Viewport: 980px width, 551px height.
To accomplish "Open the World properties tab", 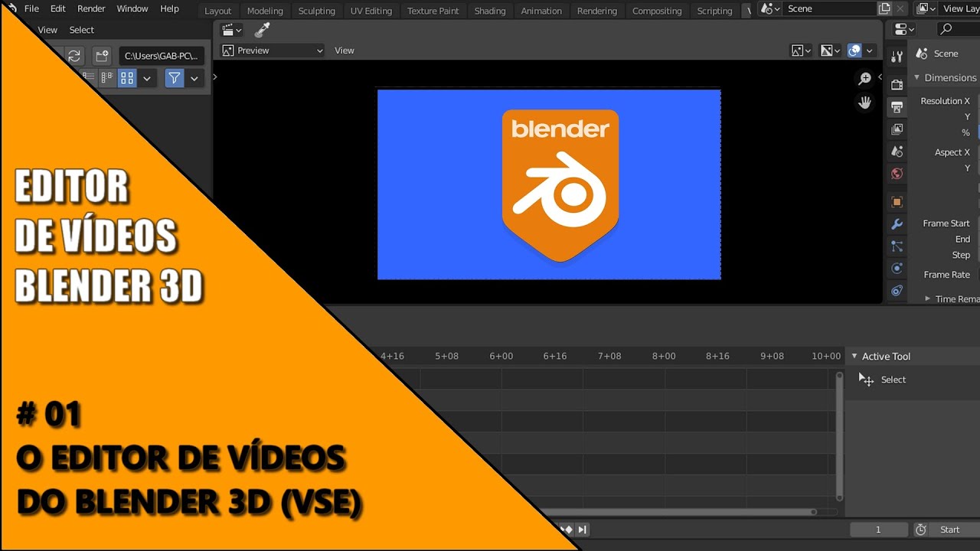I will click(x=897, y=174).
